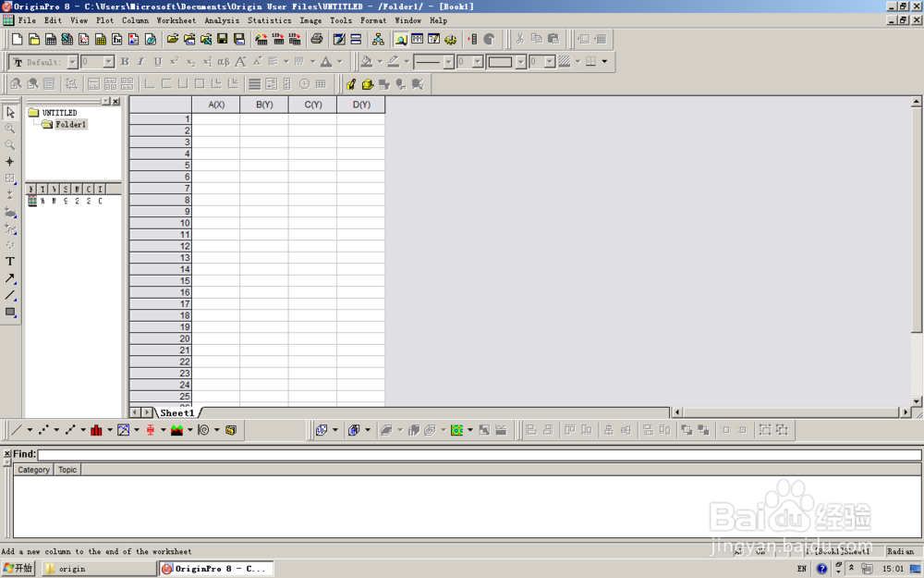Image resolution: width=924 pixels, height=578 pixels.
Task: Click the Scatter plot icon
Action: pos(43,430)
